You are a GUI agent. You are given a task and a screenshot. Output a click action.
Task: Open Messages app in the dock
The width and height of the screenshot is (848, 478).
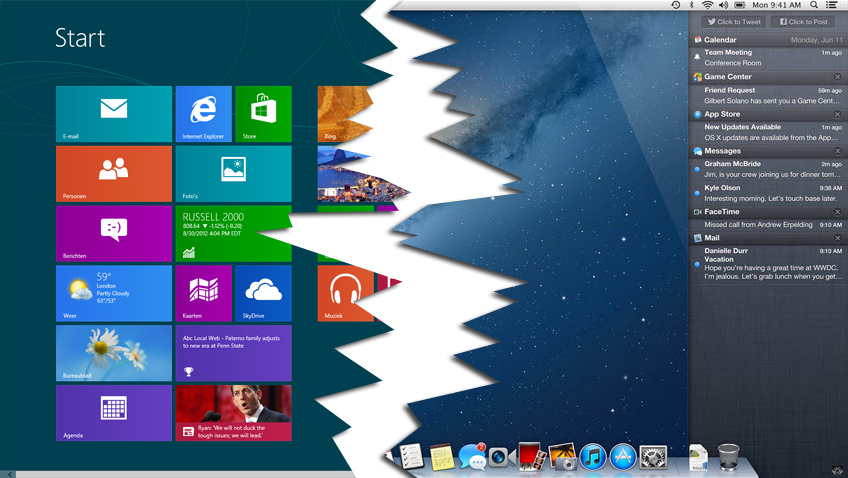(472, 458)
